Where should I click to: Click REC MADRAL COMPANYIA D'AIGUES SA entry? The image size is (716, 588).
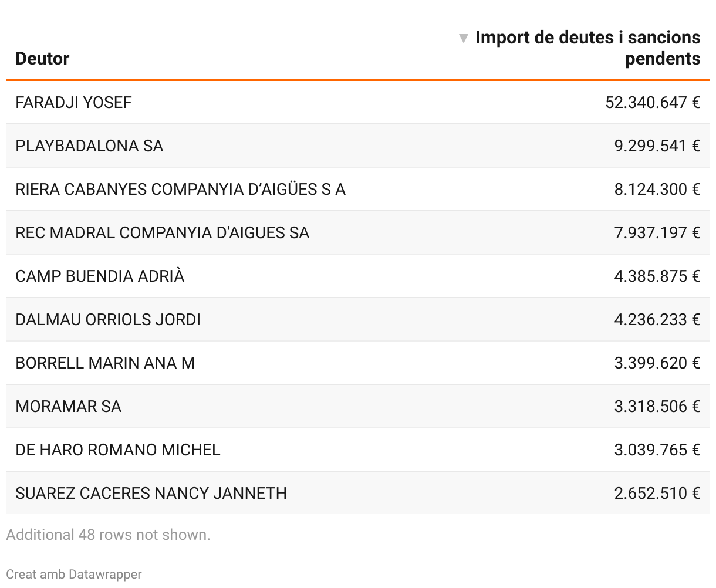pyautogui.click(x=162, y=233)
